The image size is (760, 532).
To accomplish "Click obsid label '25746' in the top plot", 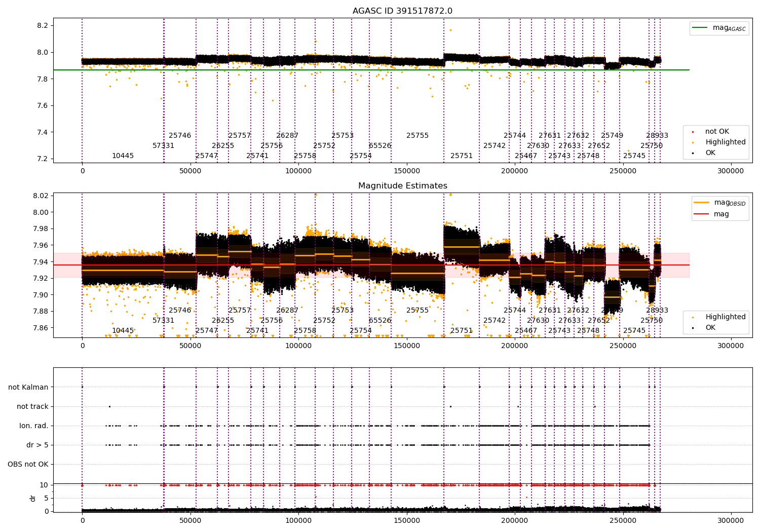I will [180, 136].
